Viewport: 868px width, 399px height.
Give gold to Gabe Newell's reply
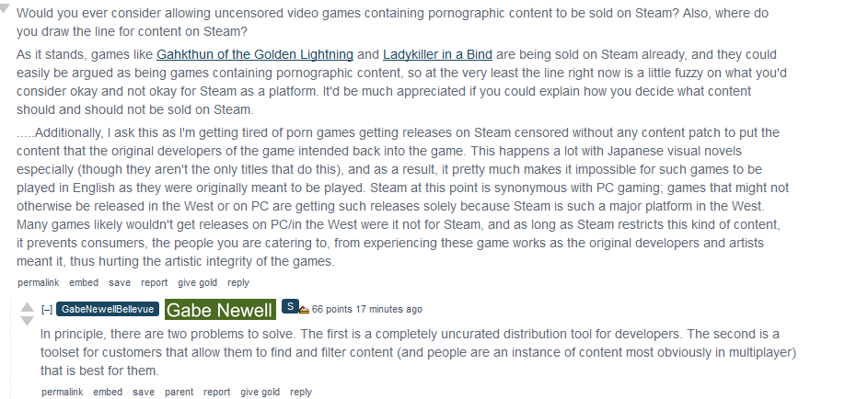click(x=260, y=392)
